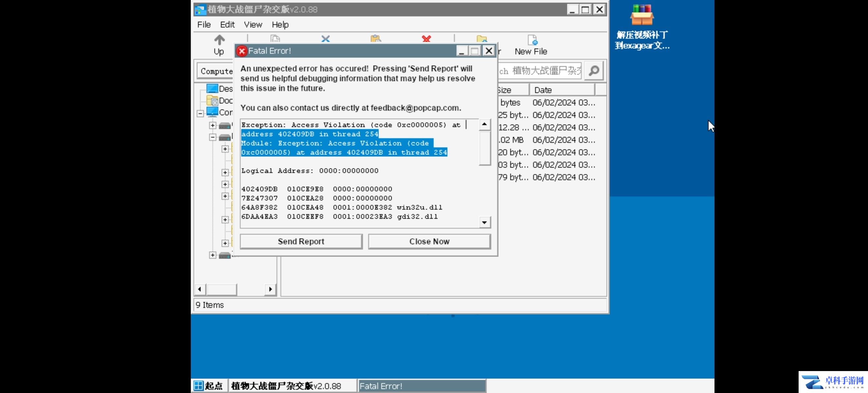Click the win32u.dll stack trace line
The width and height of the screenshot is (868, 393).
pyautogui.click(x=342, y=207)
